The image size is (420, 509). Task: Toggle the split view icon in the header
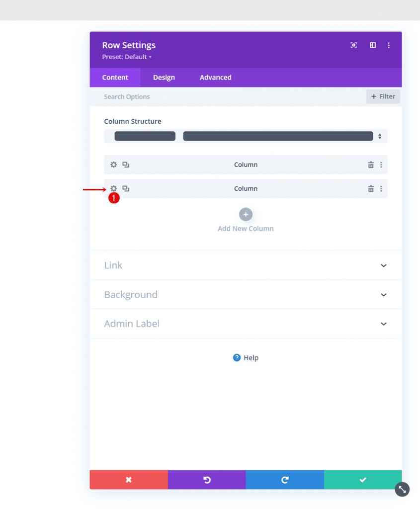click(x=372, y=45)
